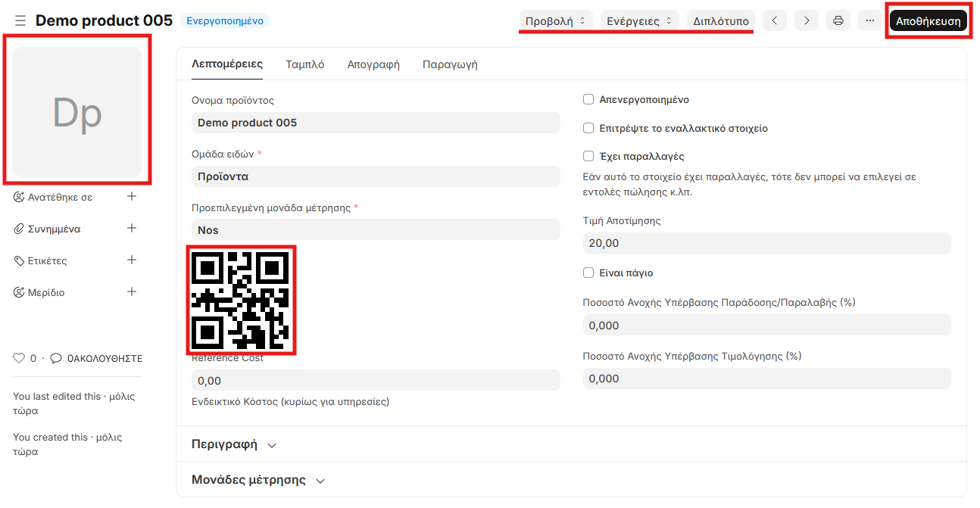The image size is (980, 508).
Task: Toggle the Έχει παραλλαγές checkbox
Action: click(588, 157)
